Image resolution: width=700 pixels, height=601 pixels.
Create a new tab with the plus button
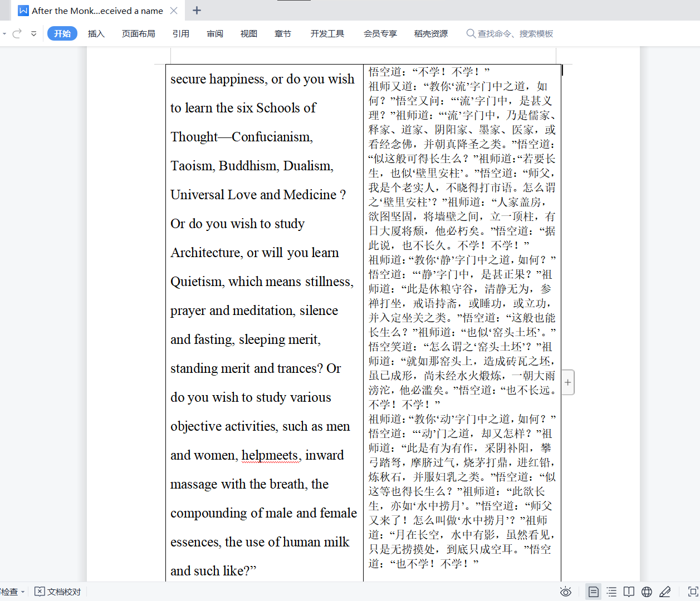[x=196, y=11]
